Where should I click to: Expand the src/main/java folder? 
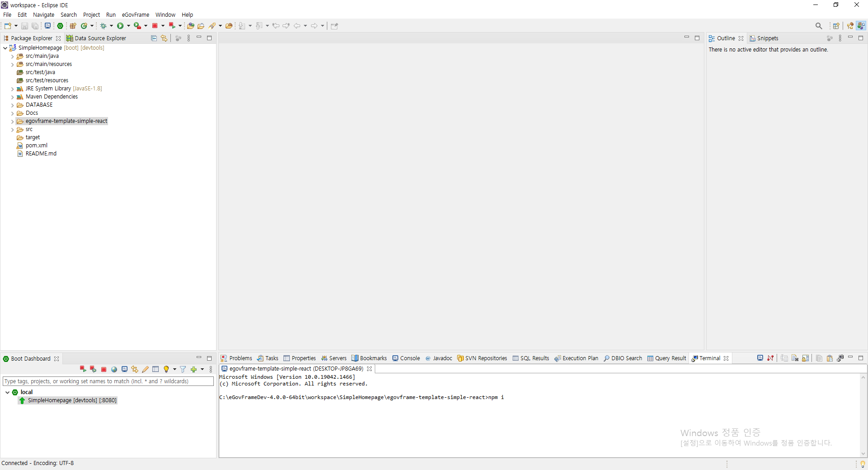tap(12, 56)
